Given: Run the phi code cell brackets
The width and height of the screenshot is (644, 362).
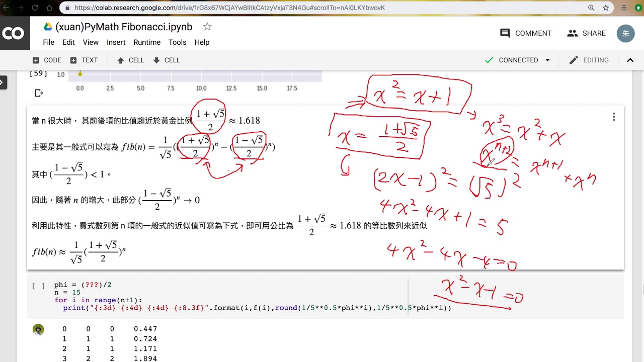Looking at the screenshot, I should tap(38, 286).
